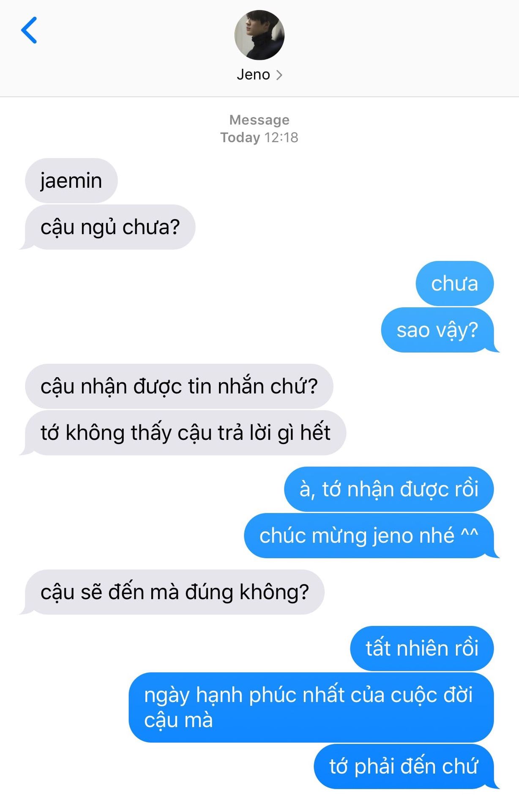This screenshot has width=519, height=812.
Task: Tap the 'jaemin' message bubble
Action: pyautogui.click(x=71, y=181)
